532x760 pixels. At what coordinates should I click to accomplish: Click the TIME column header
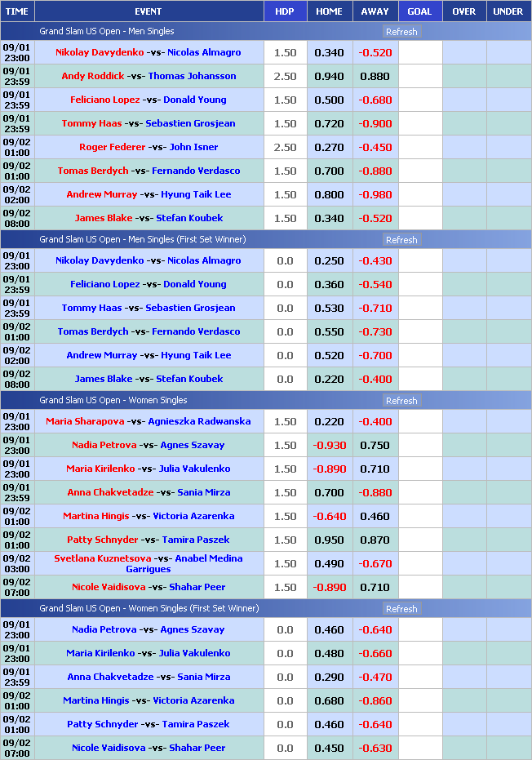pos(16,11)
